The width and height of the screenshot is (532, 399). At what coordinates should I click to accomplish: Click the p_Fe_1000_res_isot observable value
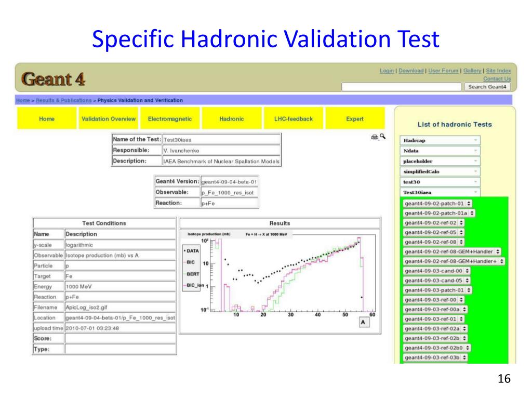[x=229, y=193]
